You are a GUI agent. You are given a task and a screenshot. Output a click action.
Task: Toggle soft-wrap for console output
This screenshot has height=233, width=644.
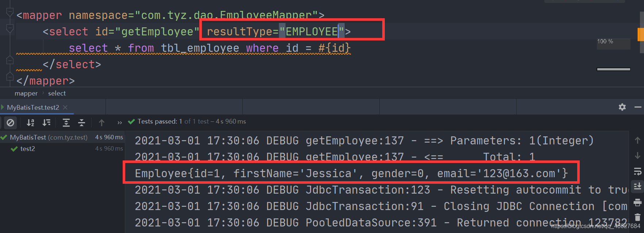637,171
